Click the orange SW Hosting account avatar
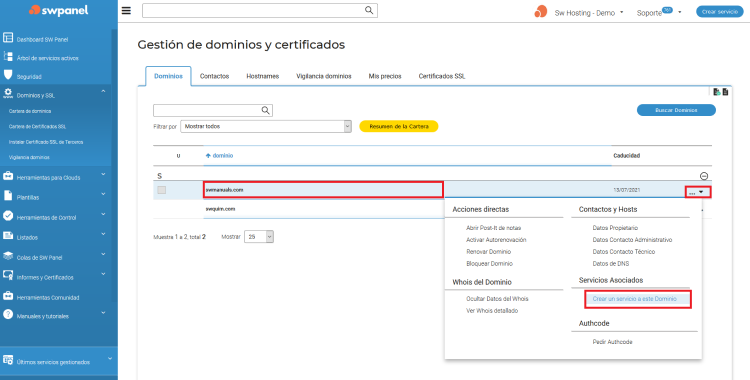The width and height of the screenshot is (750, 380). pos(540,12)
